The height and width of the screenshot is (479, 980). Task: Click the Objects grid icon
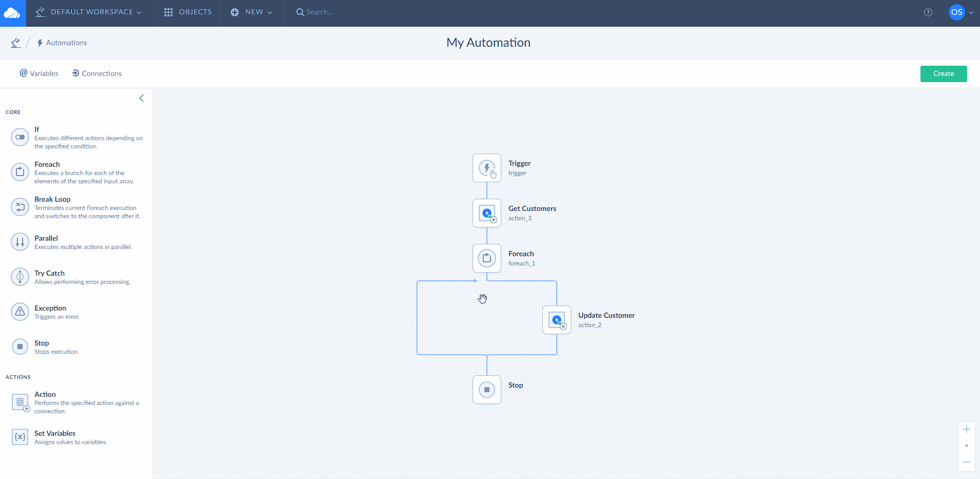(168, 12)
